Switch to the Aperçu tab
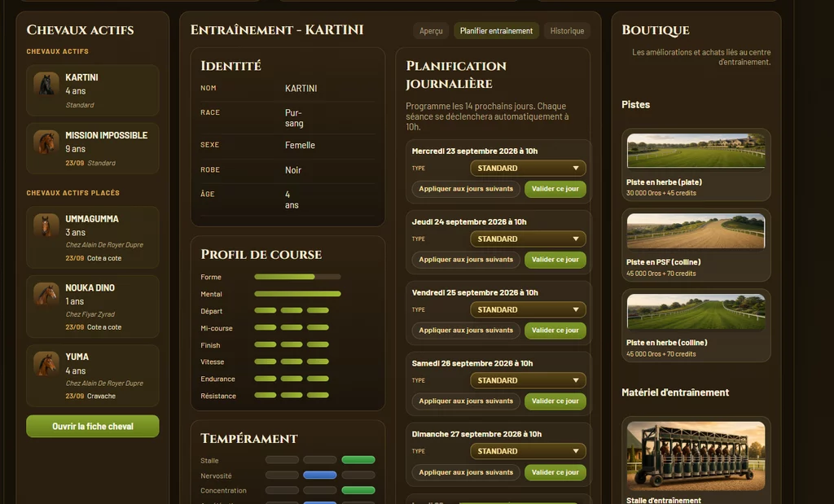 pos(431,31)
